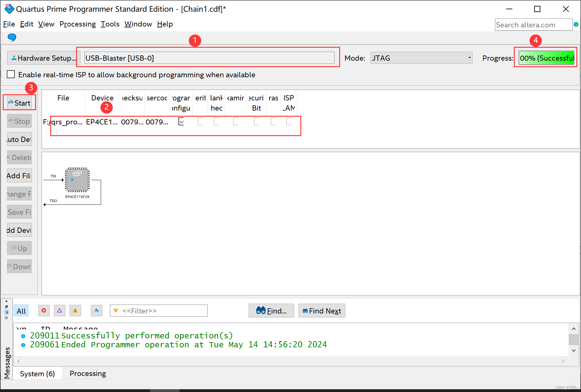581x392 pixels.
Task: Click the Change File button
Action: (19, 194)
